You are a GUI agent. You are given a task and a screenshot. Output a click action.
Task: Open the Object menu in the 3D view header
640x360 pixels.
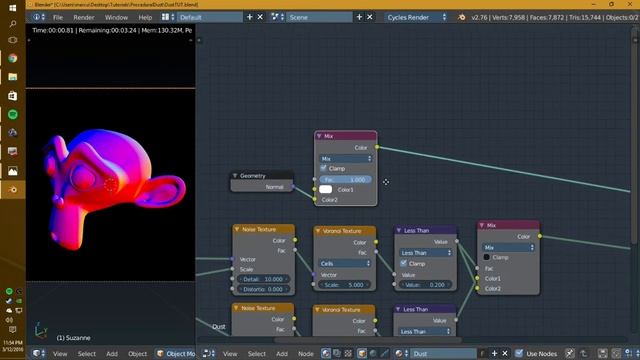[138, 353]
